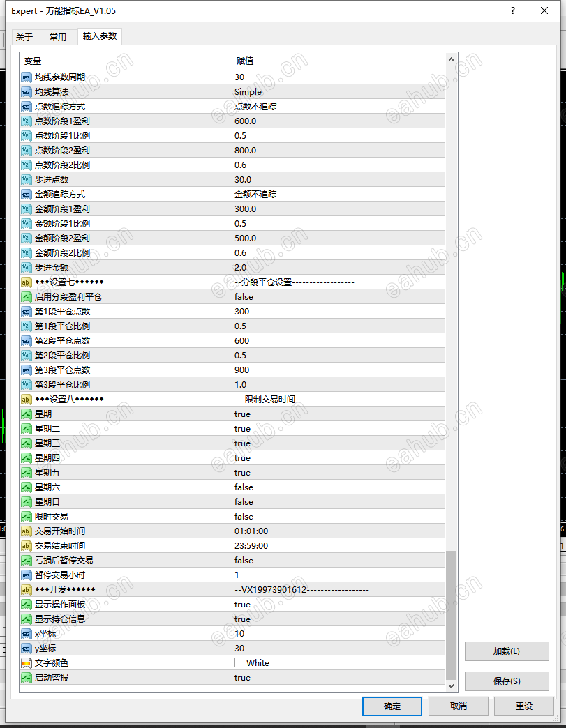Confirm with the 确定 button
This screenshot has height=728, width=566.
click(392, 706)
